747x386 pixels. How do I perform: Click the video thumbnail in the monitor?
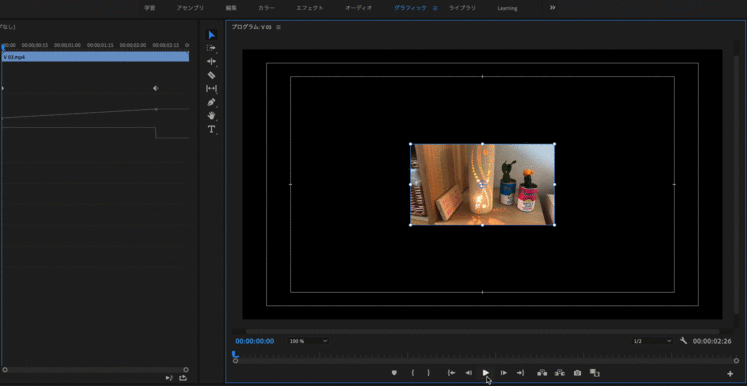(483, 184)
